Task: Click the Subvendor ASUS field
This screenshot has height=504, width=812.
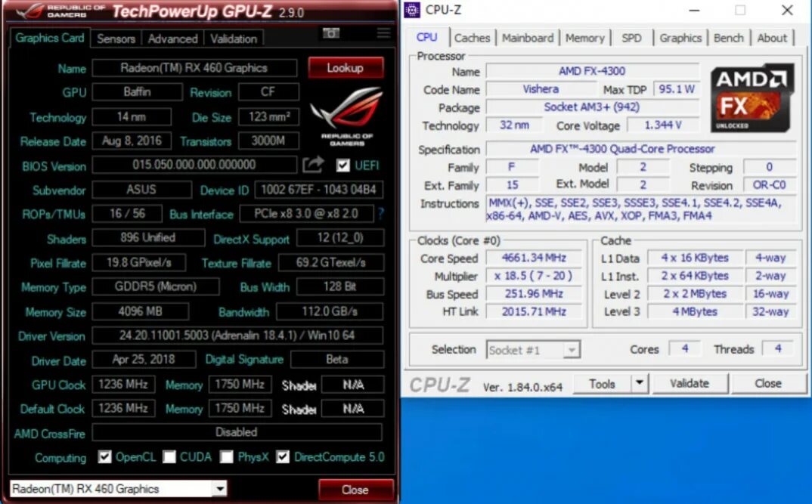Action: [141, 190]
